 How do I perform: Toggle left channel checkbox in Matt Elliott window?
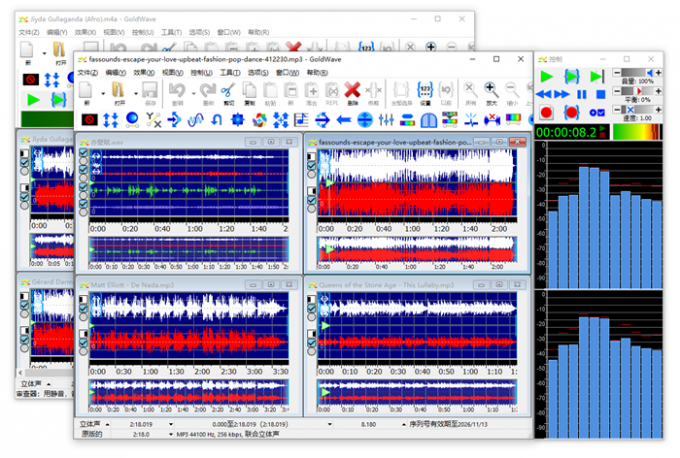coord(83,308)
